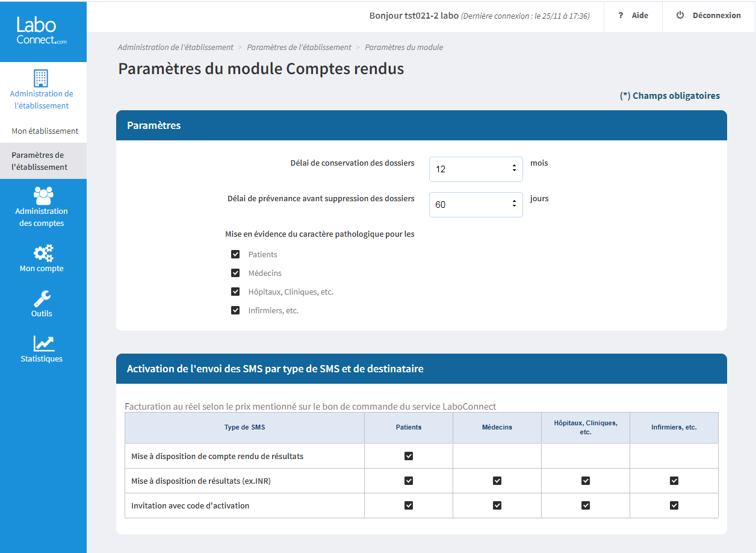This screenshot has width=756, height=553.
Task: Uncheck Médecins for résultats (ex.INR) SMS
Action: coord(497,481)
